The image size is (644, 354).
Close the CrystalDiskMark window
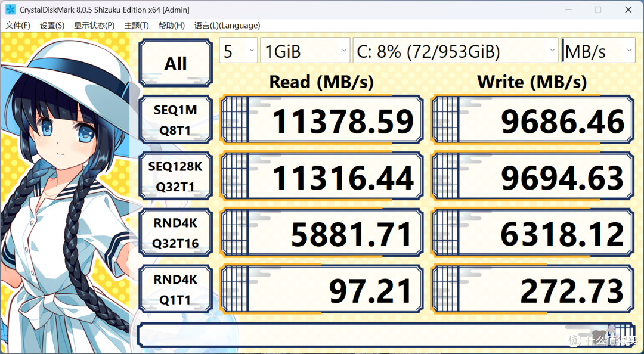[628, 10]
